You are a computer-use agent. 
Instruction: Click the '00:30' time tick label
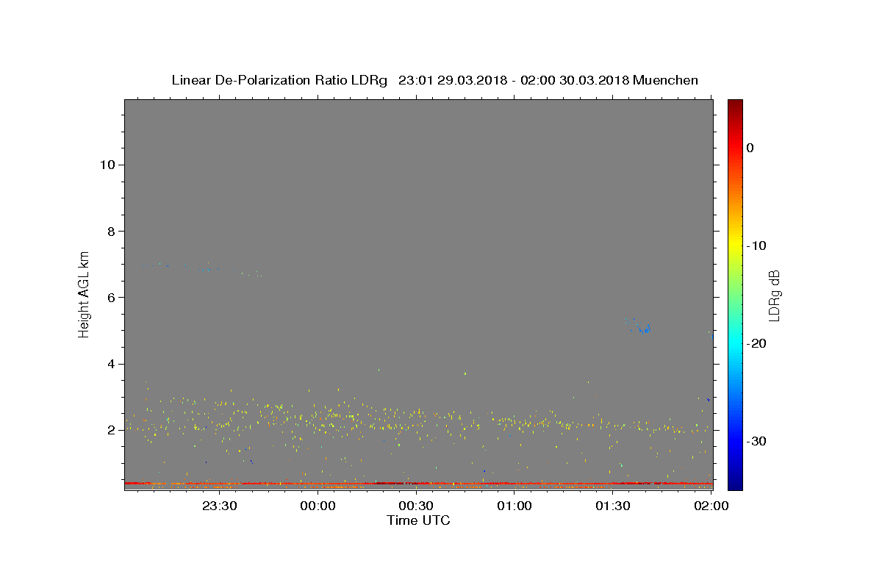tap(416, 506)
